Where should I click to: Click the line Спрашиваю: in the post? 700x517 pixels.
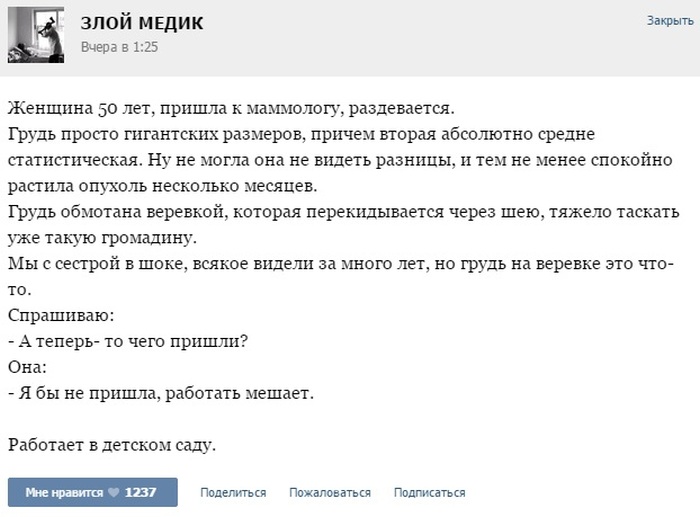(61, 316)
